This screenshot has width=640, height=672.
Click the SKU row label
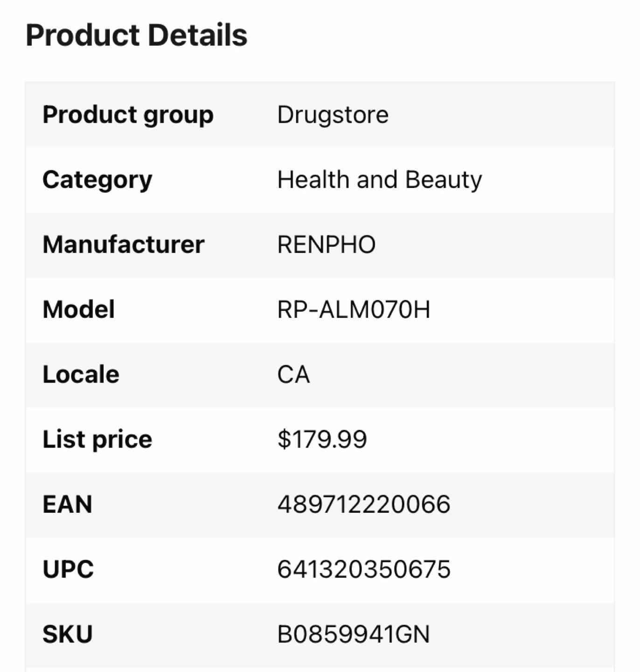(67, 634)
